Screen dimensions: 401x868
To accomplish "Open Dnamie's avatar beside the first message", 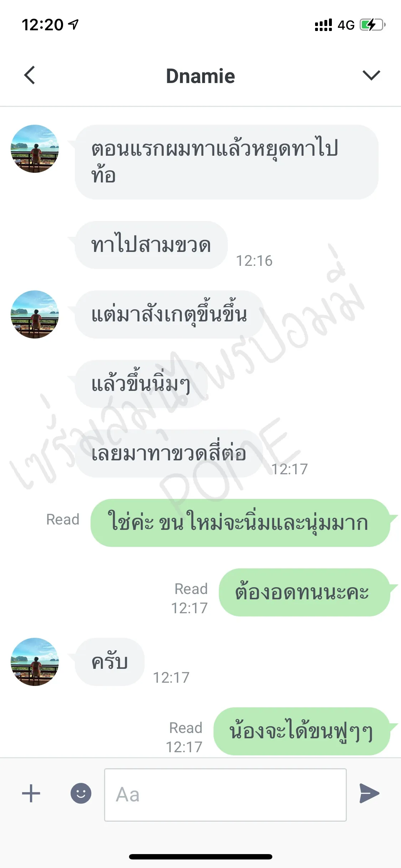I will coord(35,149).
